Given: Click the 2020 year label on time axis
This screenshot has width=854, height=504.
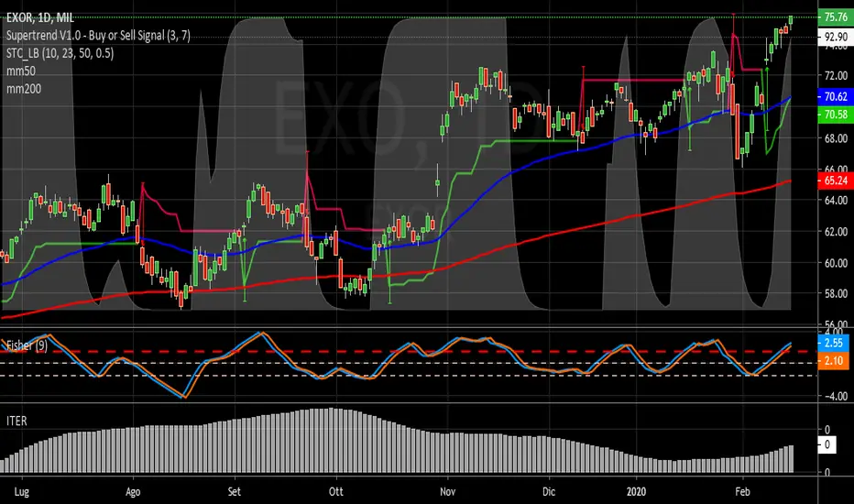Looking at the screenshot, I should pos(636,491).
